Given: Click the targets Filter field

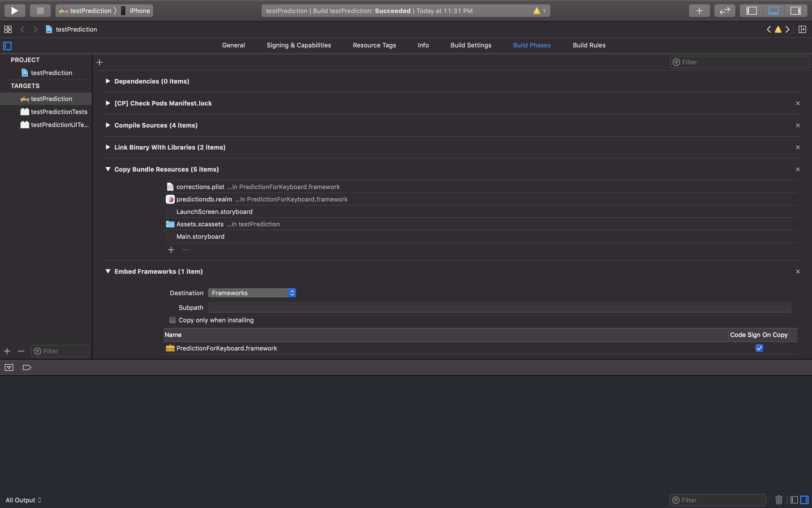Looking at the screenshot, I should (60, 351).
